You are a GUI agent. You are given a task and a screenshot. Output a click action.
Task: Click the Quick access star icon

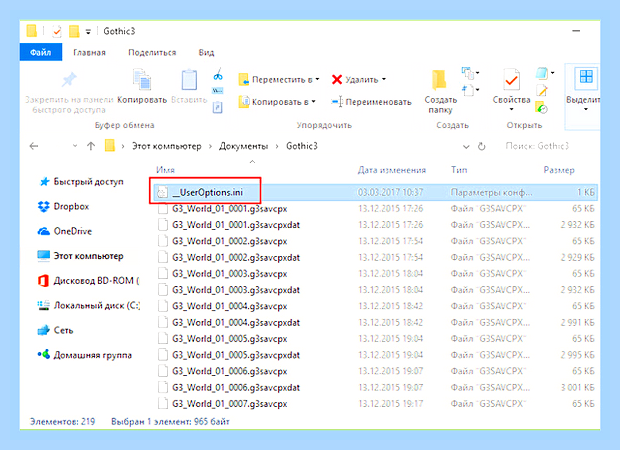point(44,182)
